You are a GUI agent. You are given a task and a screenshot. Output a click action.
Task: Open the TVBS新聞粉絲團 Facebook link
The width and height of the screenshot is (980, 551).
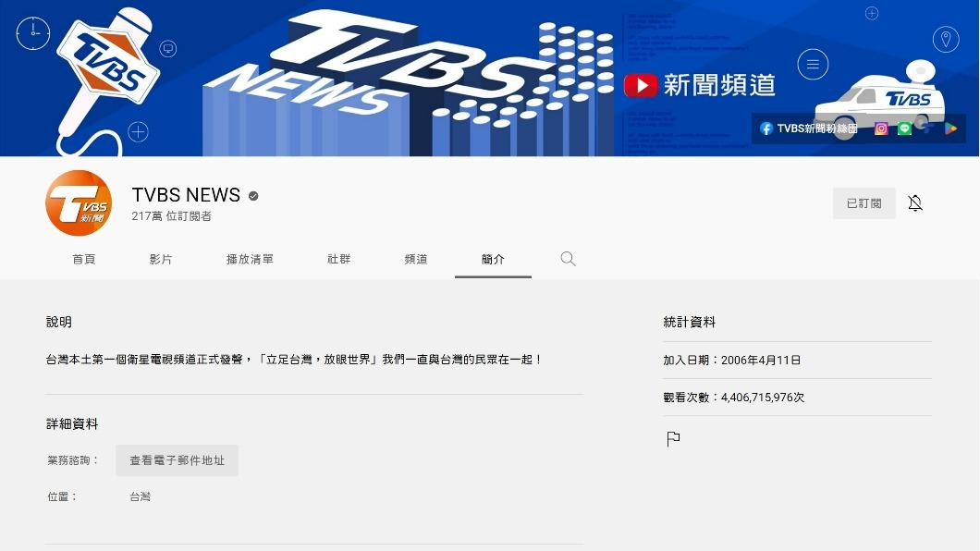tap(808, 129)
